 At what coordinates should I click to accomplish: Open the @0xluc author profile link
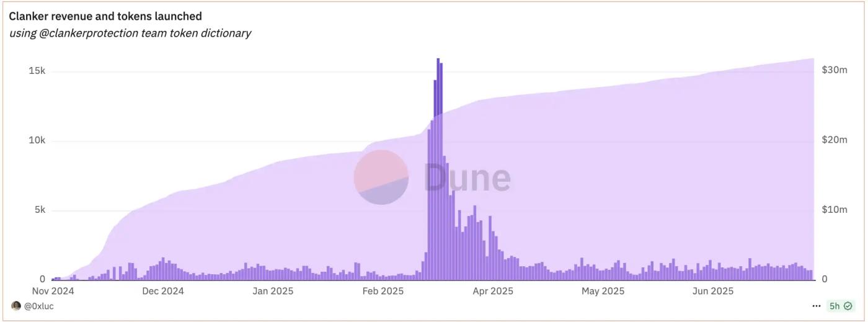(x=38, y=306)
